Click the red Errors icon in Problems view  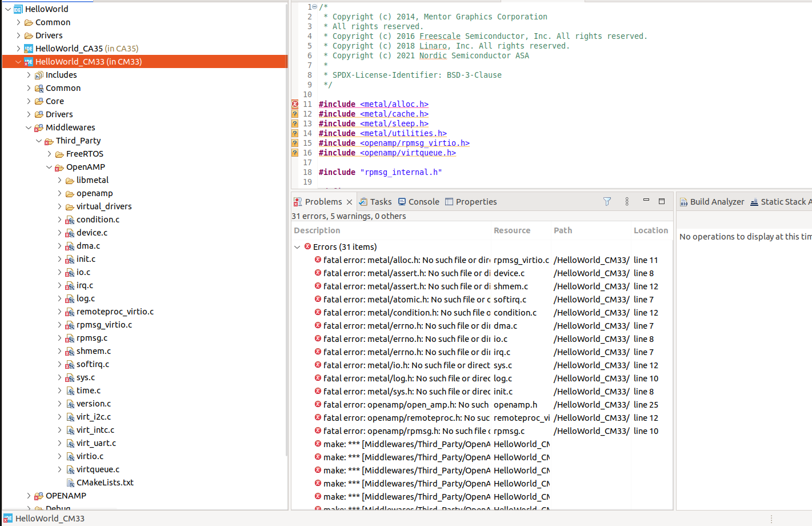tap(307, 246)
